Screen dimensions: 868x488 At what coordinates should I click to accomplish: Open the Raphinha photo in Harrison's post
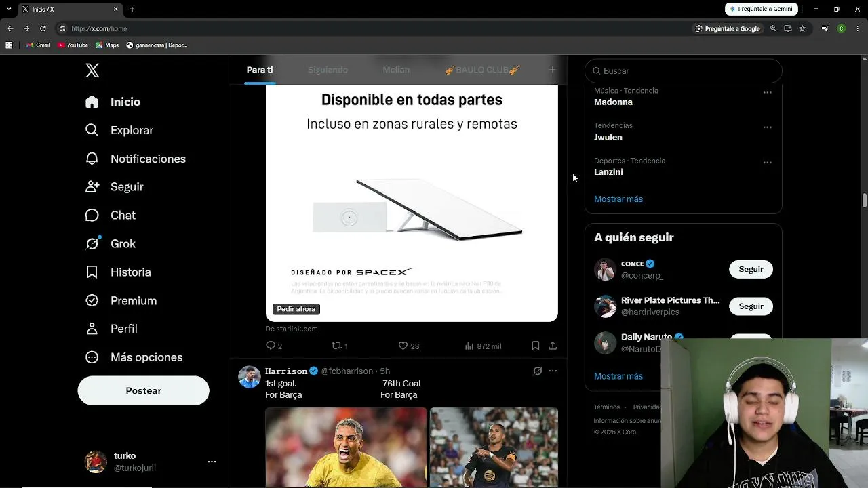(x=346, y=447)
